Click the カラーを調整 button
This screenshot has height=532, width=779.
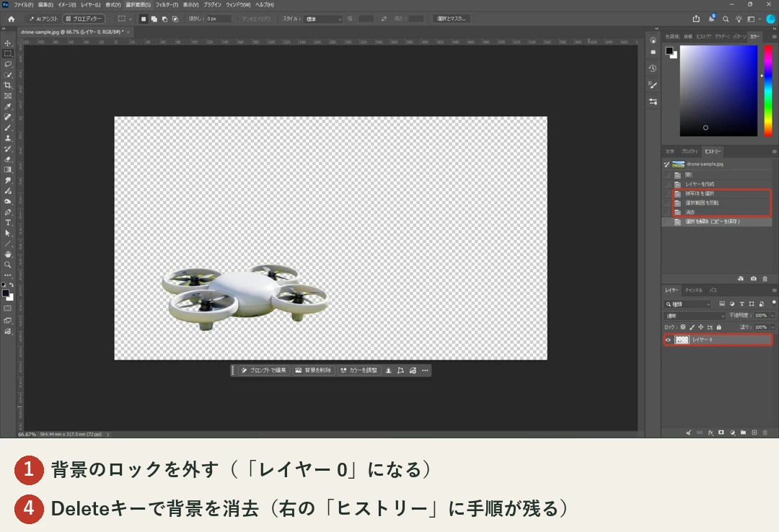[x=359, y=371]
